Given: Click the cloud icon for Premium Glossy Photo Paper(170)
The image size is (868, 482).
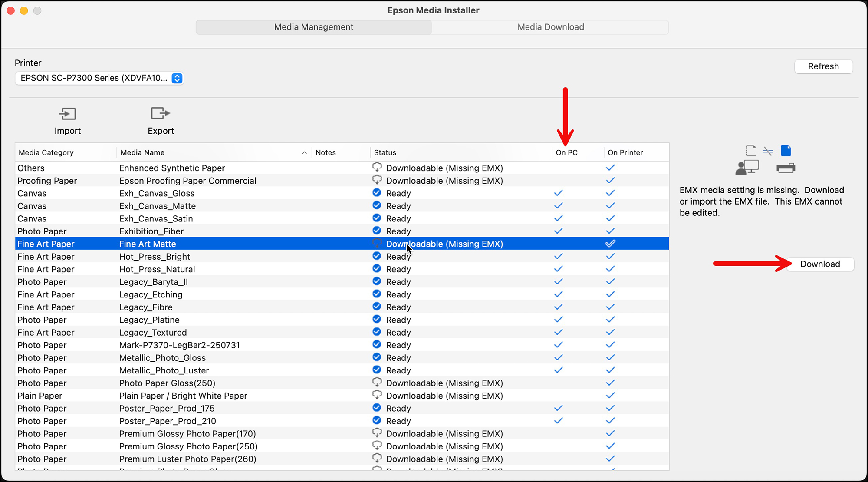Looking at the screenshot, I should [377, 433].
